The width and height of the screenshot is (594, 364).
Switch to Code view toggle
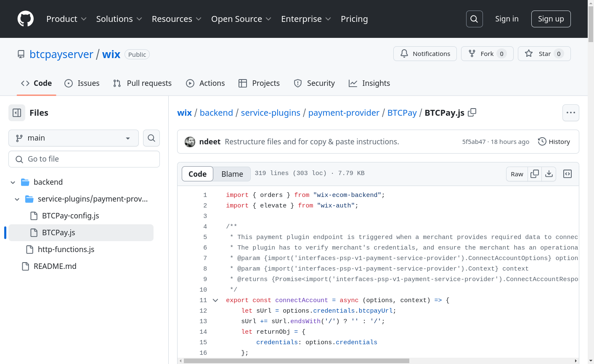pyautogui.click(x=197, y=174)
